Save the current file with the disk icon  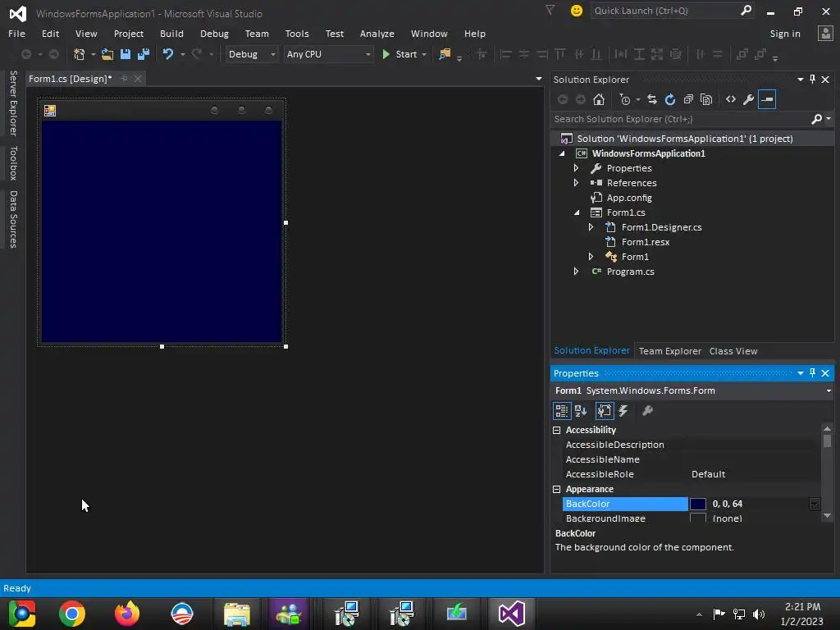[126, 54]
